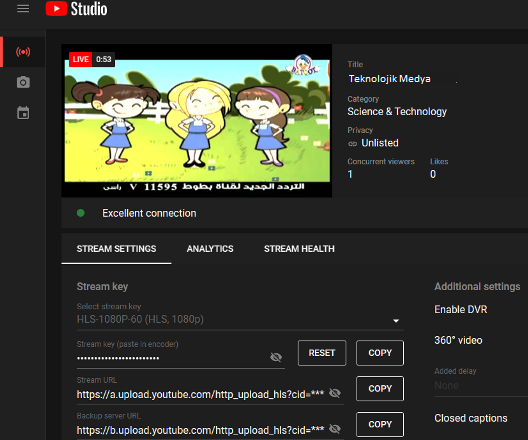Click the Likes count 0
528x440 pixels.
[x=433, y=174]
